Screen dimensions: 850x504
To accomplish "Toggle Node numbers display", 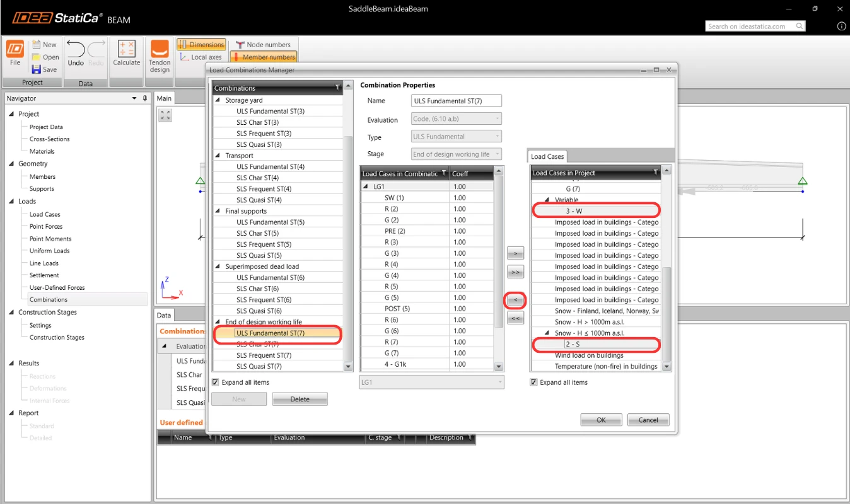I will [x=263, y=45].
